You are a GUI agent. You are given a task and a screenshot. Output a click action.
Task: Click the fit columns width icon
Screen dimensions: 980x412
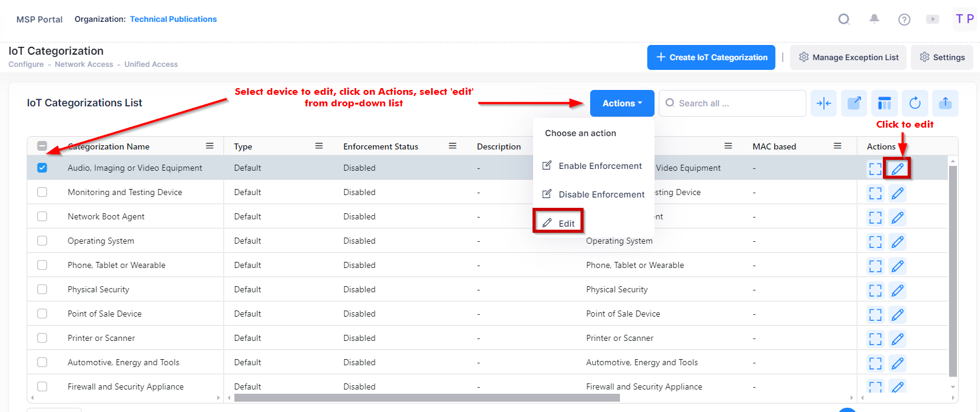click(x=824, y=103)
